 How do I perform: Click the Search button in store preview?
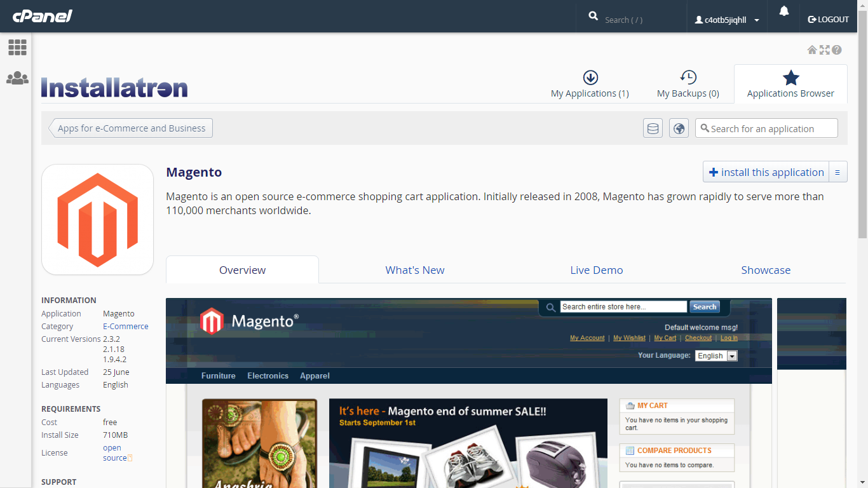[705, 307]
